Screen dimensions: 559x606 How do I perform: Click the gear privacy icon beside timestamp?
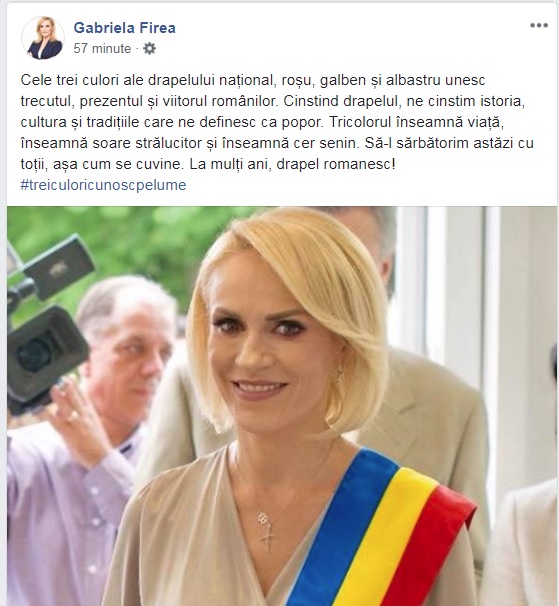(149, 48)
